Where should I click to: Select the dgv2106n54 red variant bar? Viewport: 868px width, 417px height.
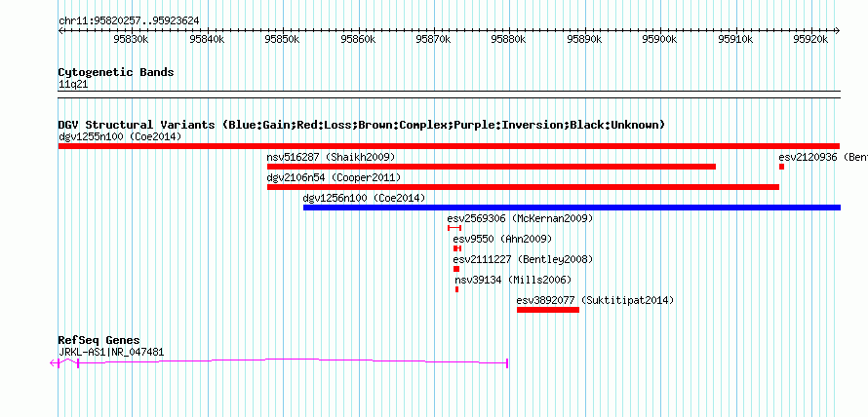pos(523,187)
